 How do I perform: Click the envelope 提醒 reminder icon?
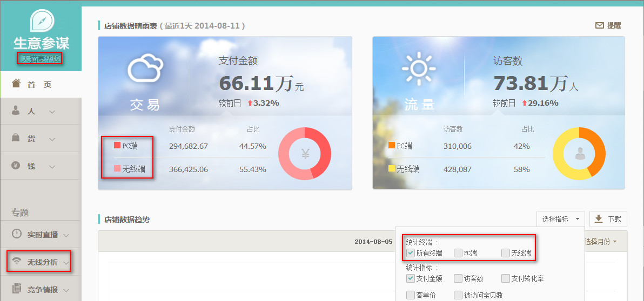(599, 25)
